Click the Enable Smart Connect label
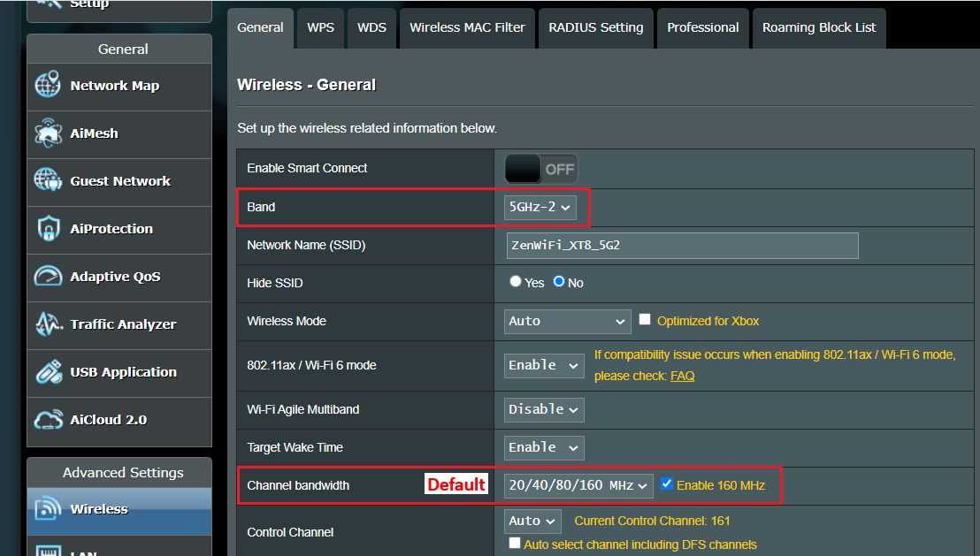980x556 pixels. pyautogui.click(x=307, y=168)
